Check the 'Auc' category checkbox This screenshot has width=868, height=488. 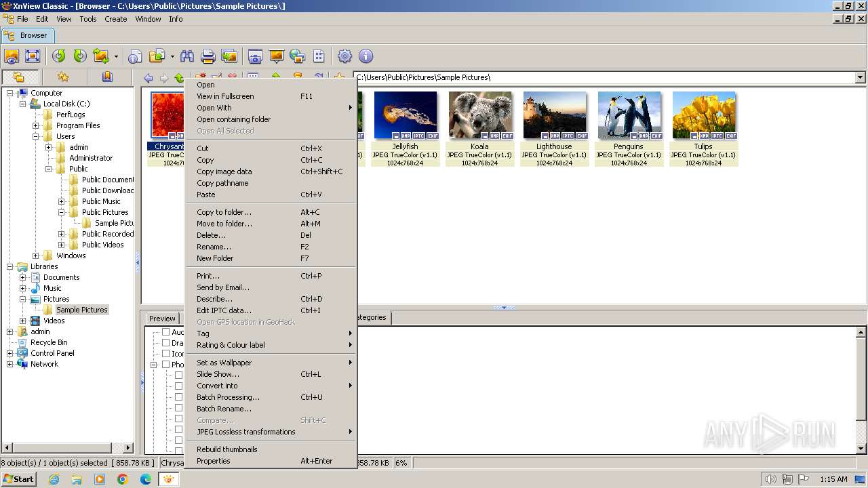(165, 332)
